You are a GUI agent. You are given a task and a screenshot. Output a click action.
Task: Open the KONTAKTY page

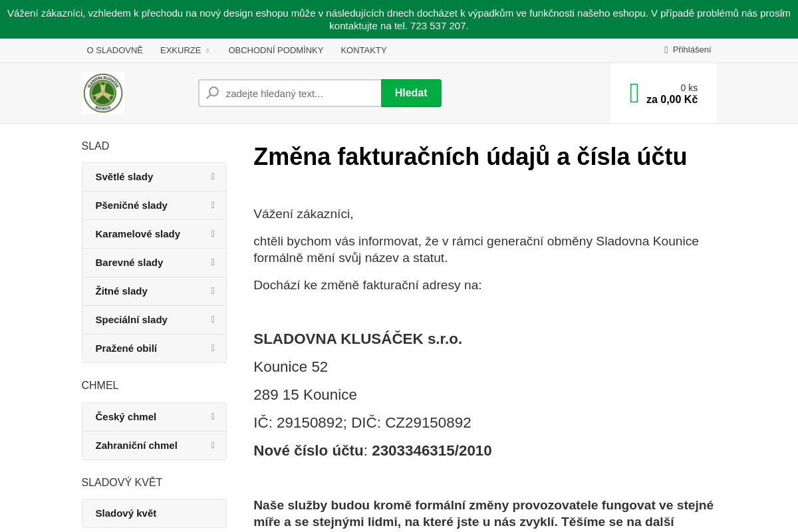point(364,50)
